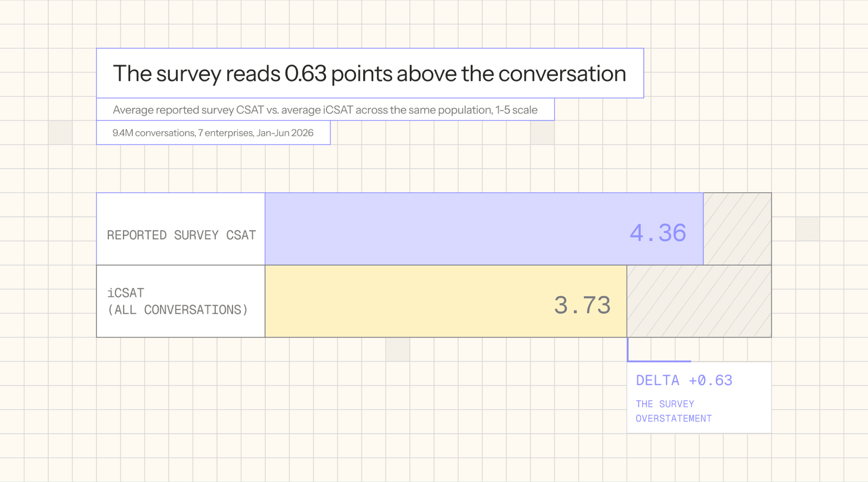The height and width of the screenshot is (482, 868).
Task: Click the shaded grid square below the bars
Action: (x=398, y=349)
